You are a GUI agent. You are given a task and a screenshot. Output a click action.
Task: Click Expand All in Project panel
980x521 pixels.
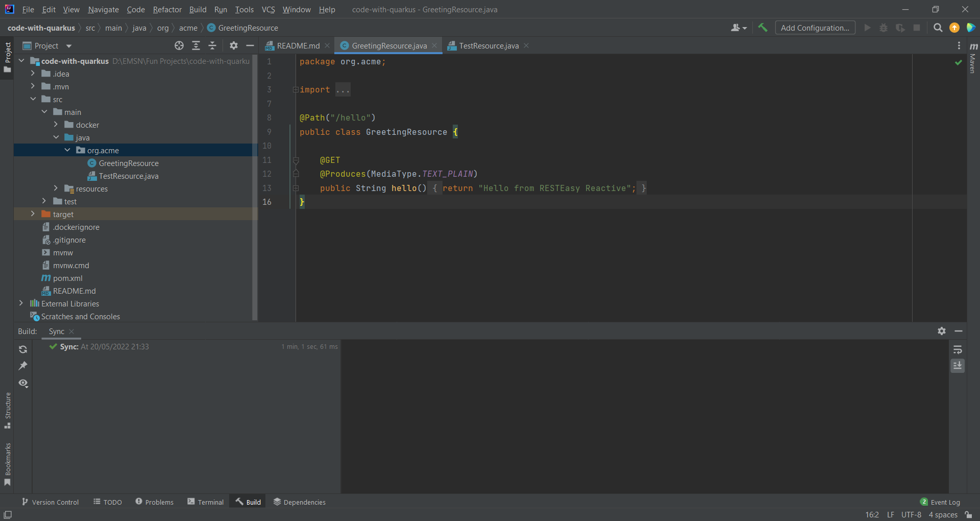point(196,45)
